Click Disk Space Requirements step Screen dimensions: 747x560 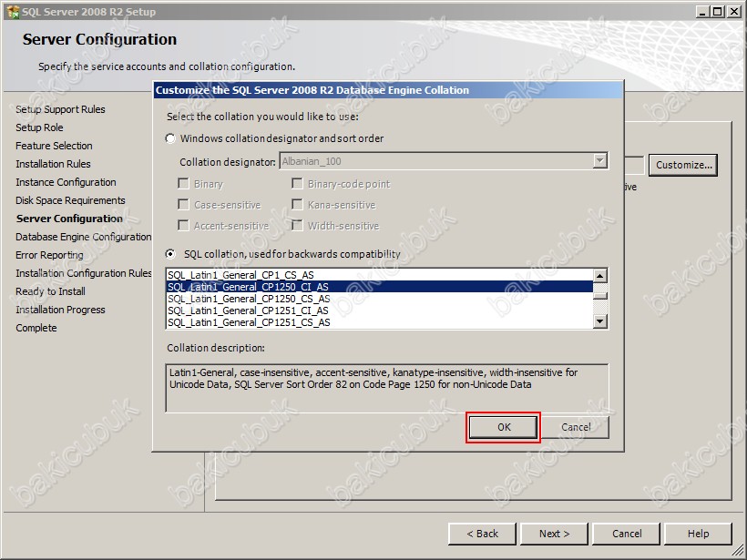[x=70, y=200]
